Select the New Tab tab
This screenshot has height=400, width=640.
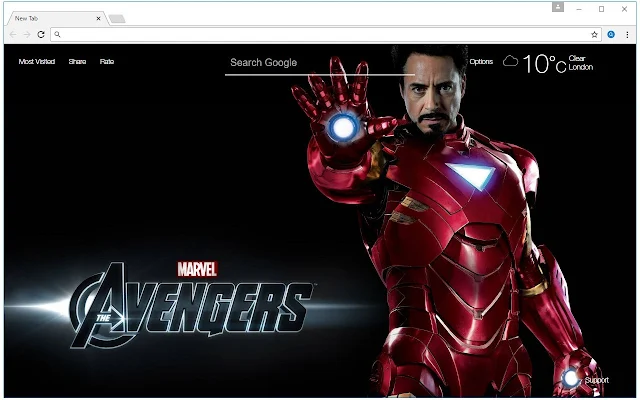tap(55, 18)
